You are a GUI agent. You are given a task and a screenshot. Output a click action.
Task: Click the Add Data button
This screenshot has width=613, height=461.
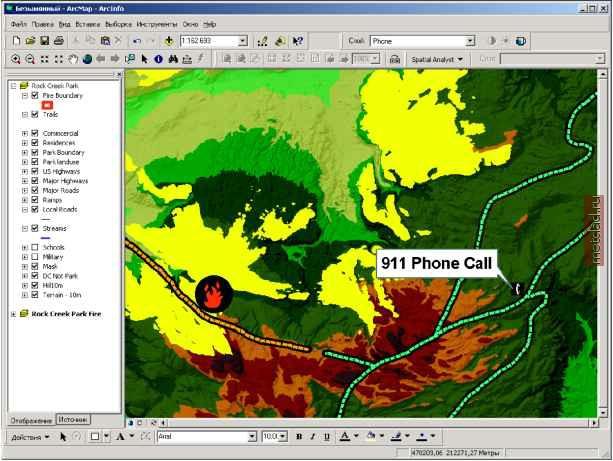click(168, 41)
